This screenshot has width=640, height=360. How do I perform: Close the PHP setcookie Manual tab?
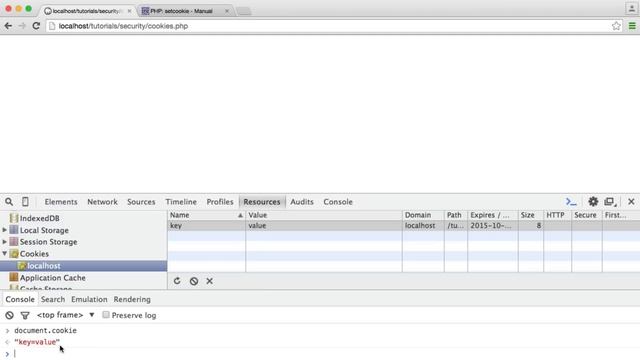point(227,11)
